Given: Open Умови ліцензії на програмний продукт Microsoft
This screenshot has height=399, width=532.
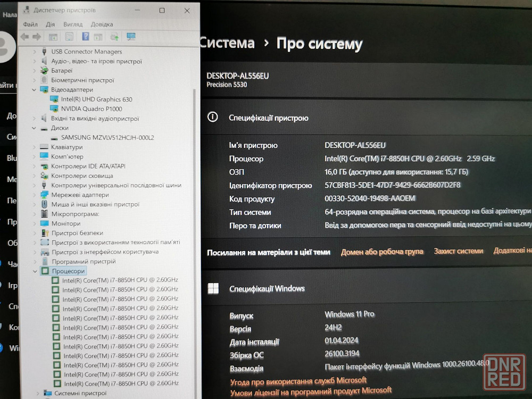Looking at the screenshot, I should coord(311,392).
